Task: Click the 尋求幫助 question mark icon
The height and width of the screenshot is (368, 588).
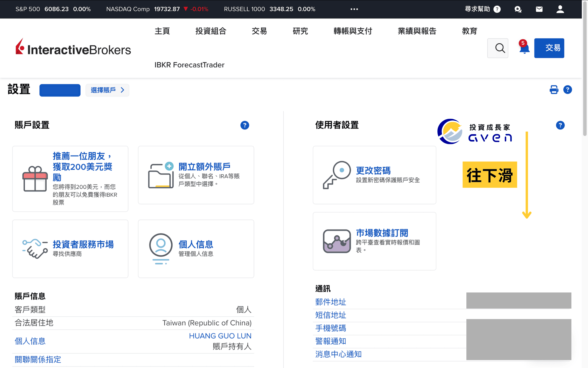Action: (497, 9)
